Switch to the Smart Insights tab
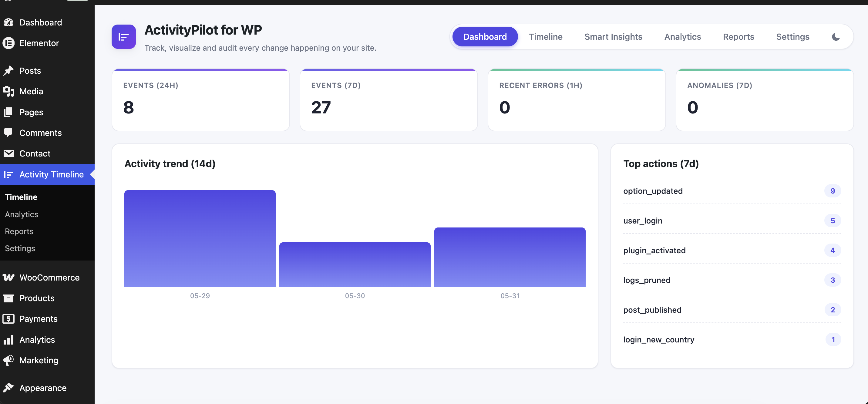Screen dimensions: 868x404 coord(613,37)
